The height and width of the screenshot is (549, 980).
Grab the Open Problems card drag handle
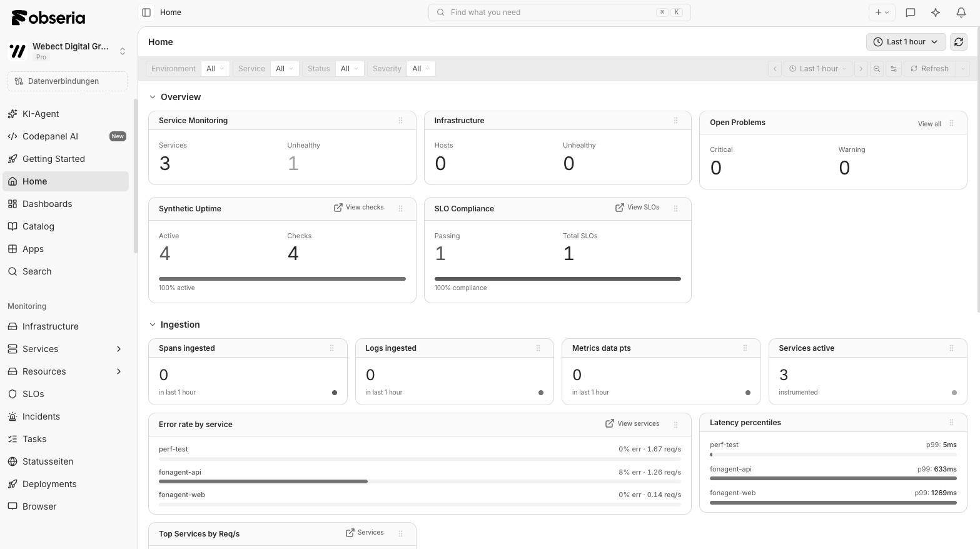pyautogui.click(x=952, y=123)
